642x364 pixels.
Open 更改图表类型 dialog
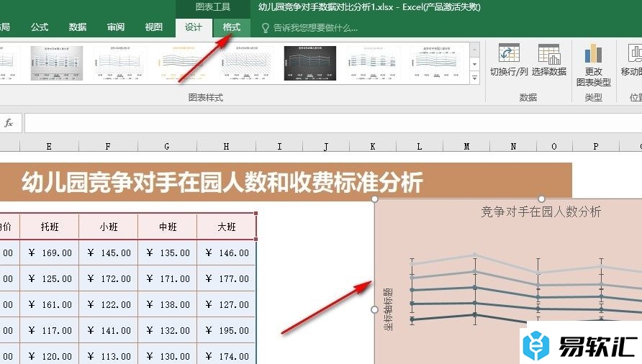(593, 65)
